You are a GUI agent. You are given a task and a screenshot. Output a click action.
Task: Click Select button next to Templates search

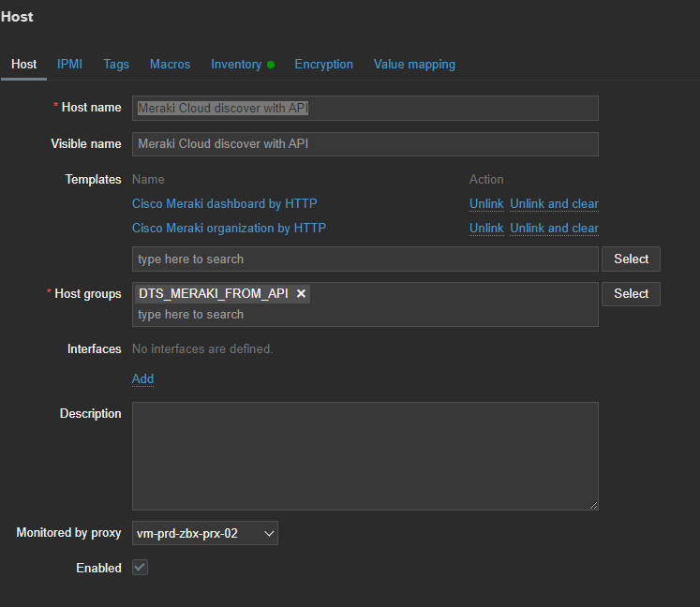[x=631, y=259]
